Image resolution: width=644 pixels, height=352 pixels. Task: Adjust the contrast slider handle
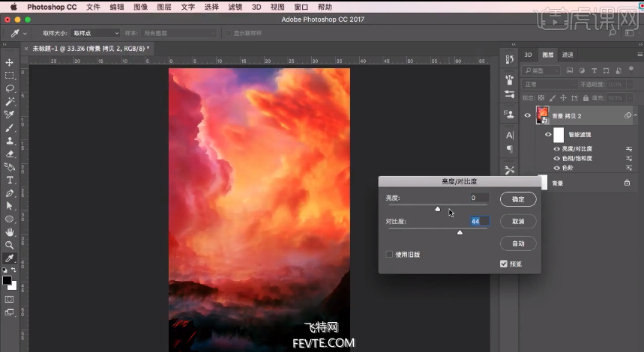460,232
